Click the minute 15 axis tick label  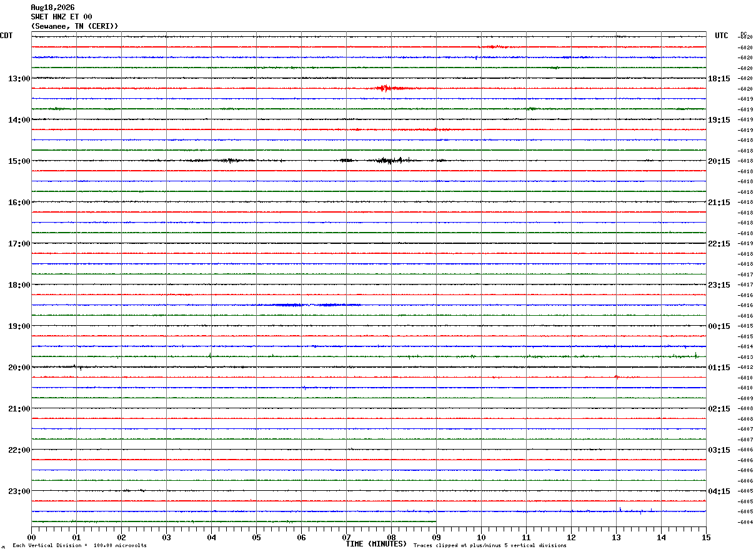[x=706, y=537]
